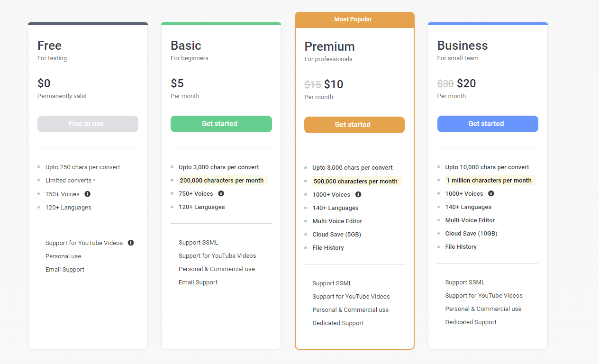
Task: Click the crossed-out $15 price in Premium
Action: click(x=312, y=85)
